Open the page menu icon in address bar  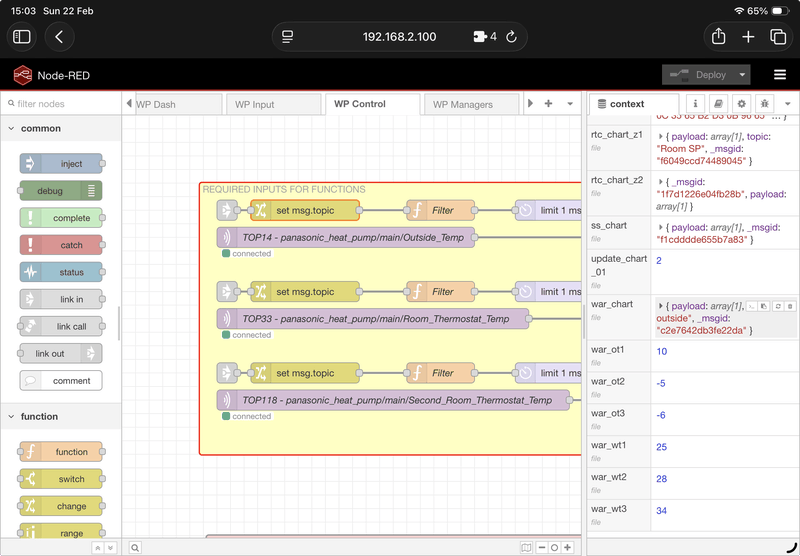[x=288, y=37]
